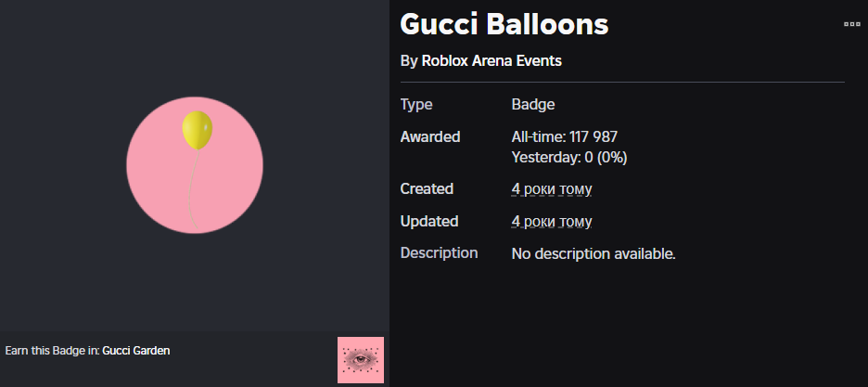The height and width of the screenshot is (387, 868).
Task: Click the yellow balloon in the badge
Action: coord(197,130)
